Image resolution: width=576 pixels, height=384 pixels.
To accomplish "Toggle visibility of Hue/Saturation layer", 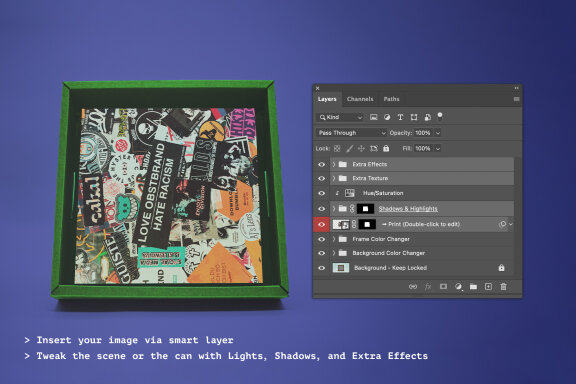I will pos(321,193).
